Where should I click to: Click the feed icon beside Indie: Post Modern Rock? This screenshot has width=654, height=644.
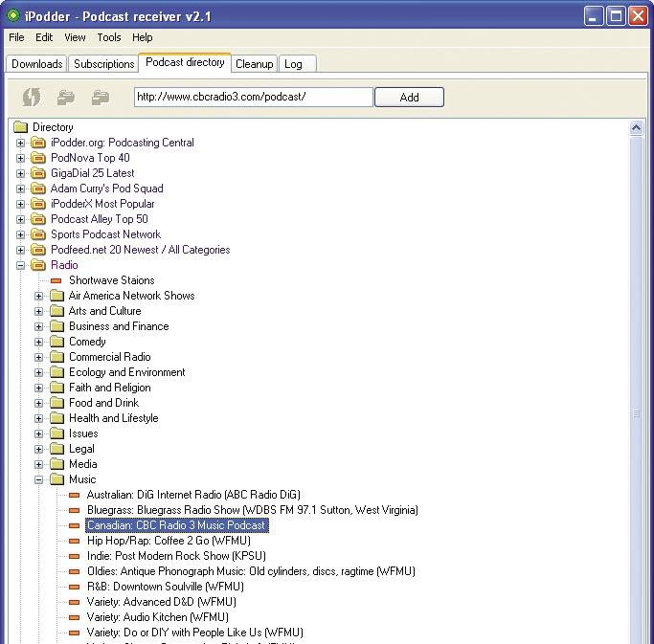click(x=75, y=557)
